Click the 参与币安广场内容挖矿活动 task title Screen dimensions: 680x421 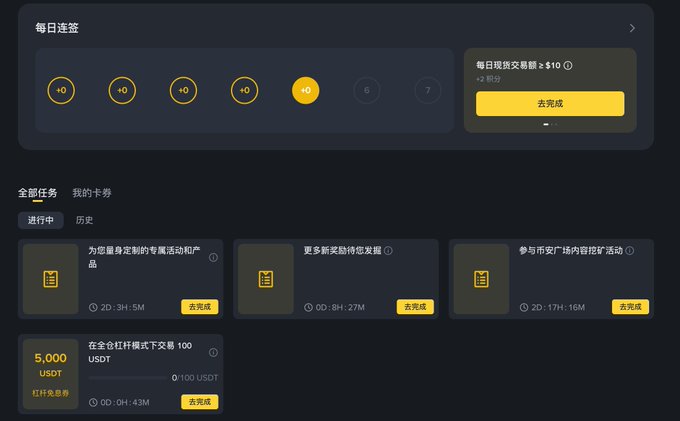(x=571, y=251)
